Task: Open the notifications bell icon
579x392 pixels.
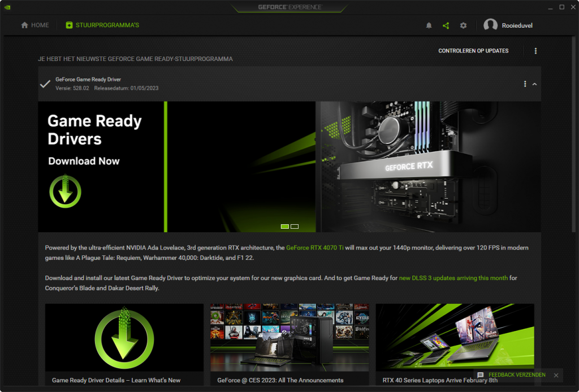Action: tap(429, 25)
